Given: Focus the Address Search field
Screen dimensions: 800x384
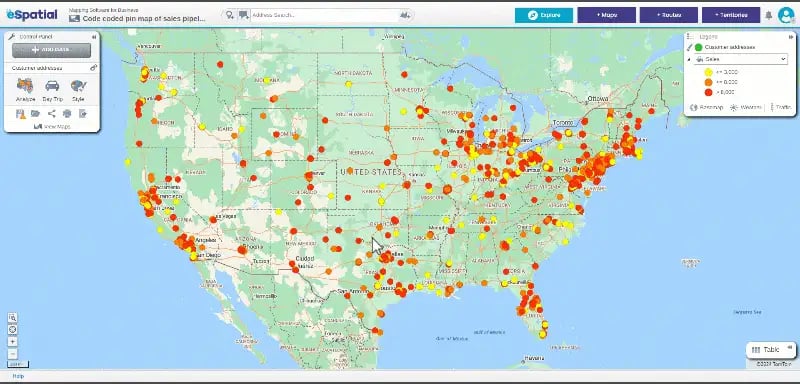Looking at the screenshot, I should (x=324, y=15).
